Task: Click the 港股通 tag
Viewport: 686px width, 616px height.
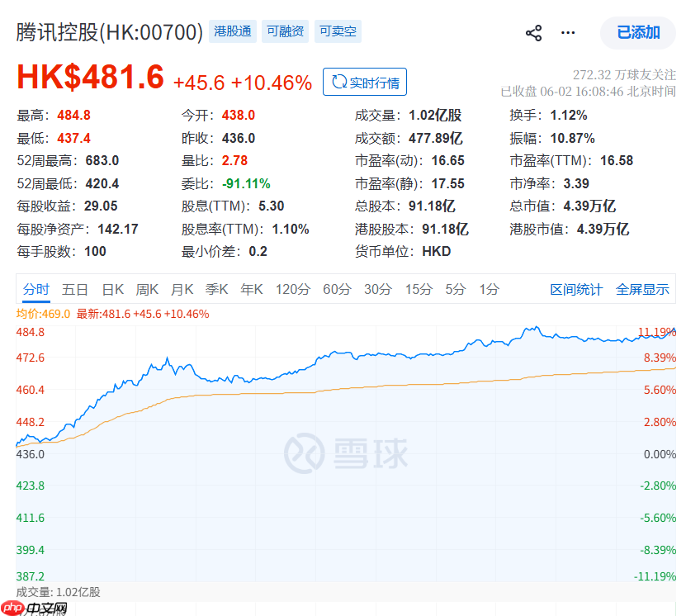Action: click(x=232, y=31)
